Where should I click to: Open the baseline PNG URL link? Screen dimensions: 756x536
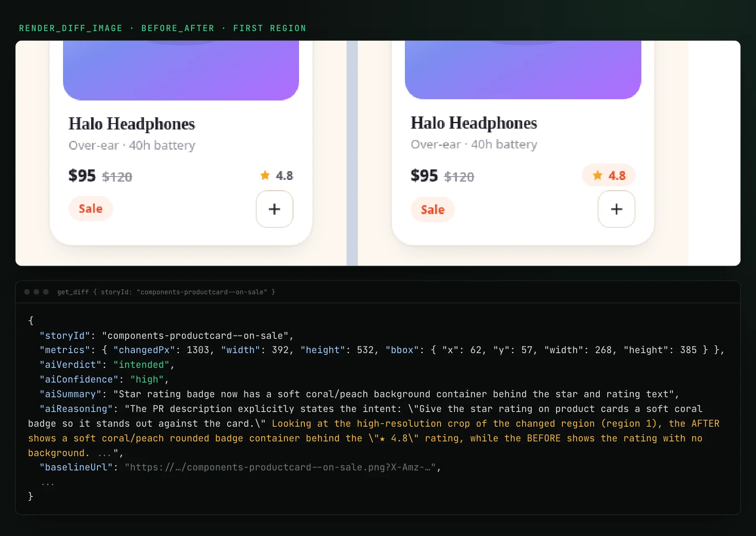point(280,467)
